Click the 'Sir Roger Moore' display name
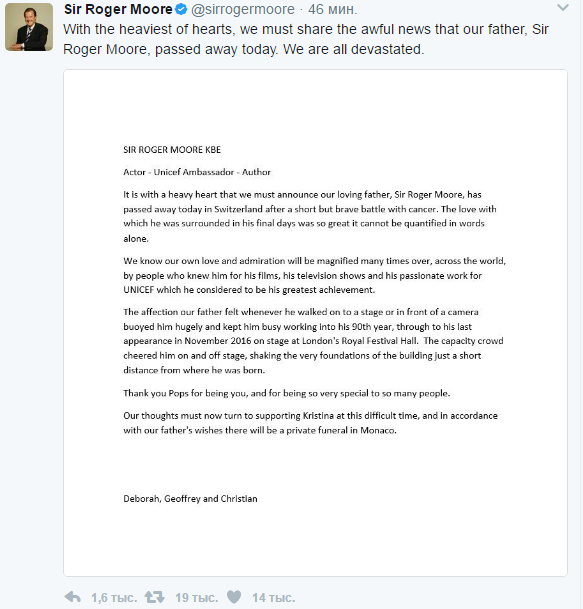Viewport: 583px width, 609px height. pyautogui.click(x=118, y=9)
